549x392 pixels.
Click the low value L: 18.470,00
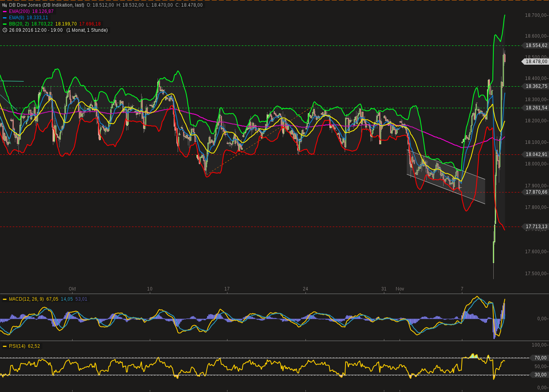coord(160,5)
